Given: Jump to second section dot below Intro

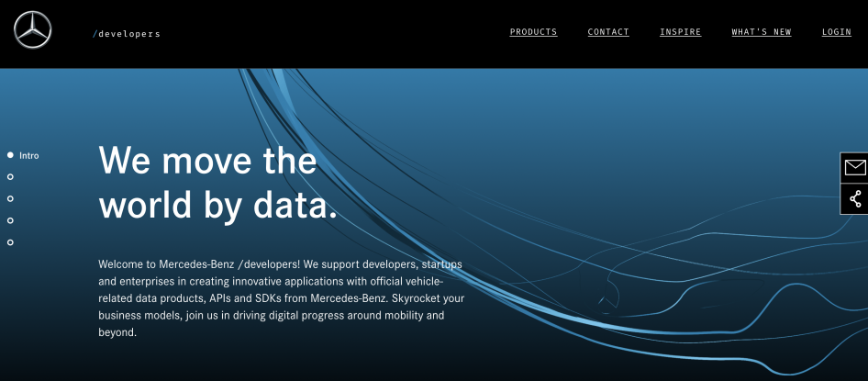Looking at the screenshot, I should [x=10, y=176].
